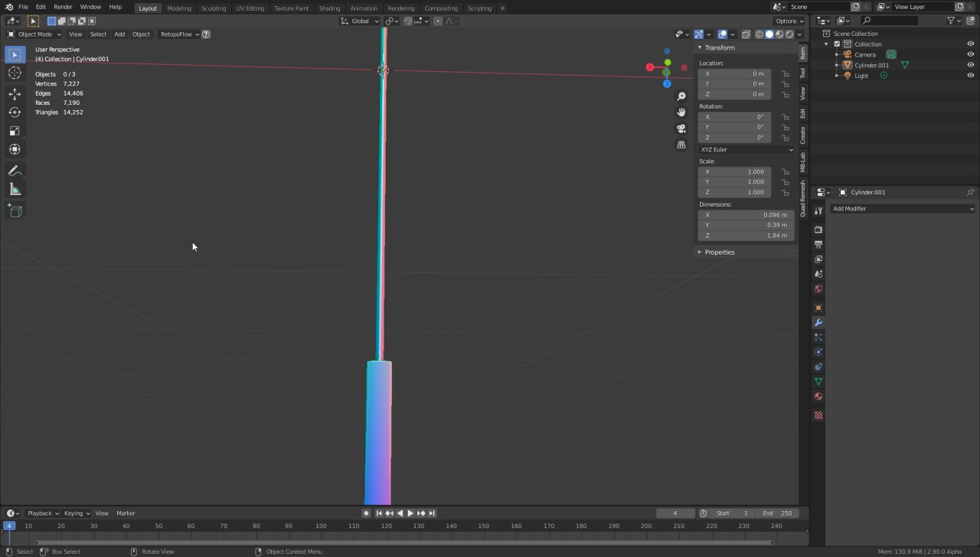Screen dimensions: 980x557
Task: Select the Transform tool
Action: (15, 149)
